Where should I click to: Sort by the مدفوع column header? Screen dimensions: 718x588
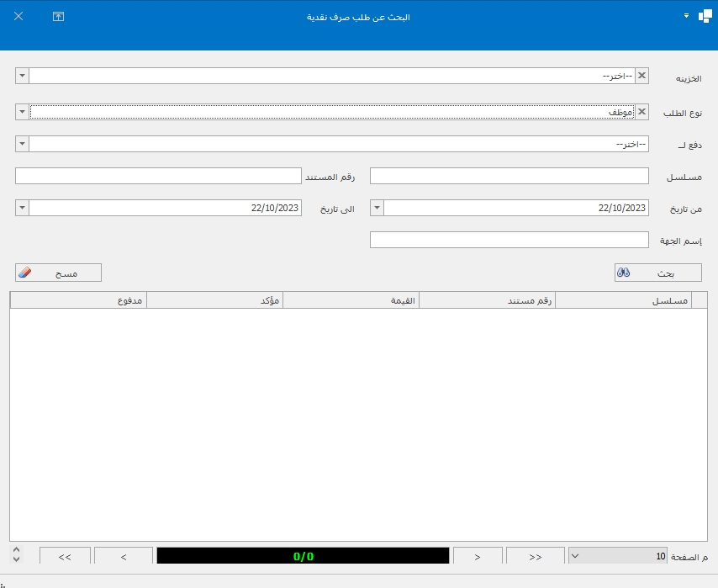tap(78, 300)
